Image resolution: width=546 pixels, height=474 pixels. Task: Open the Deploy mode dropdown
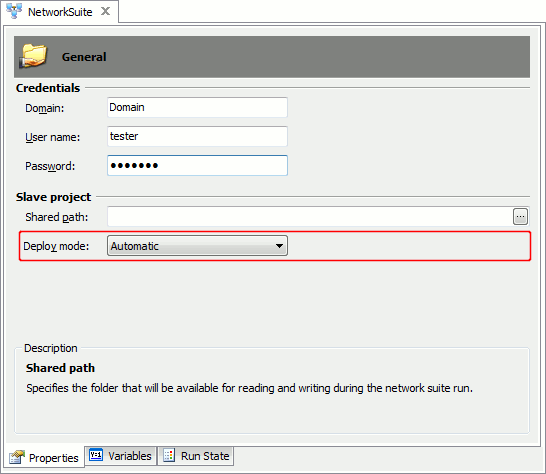197,246
